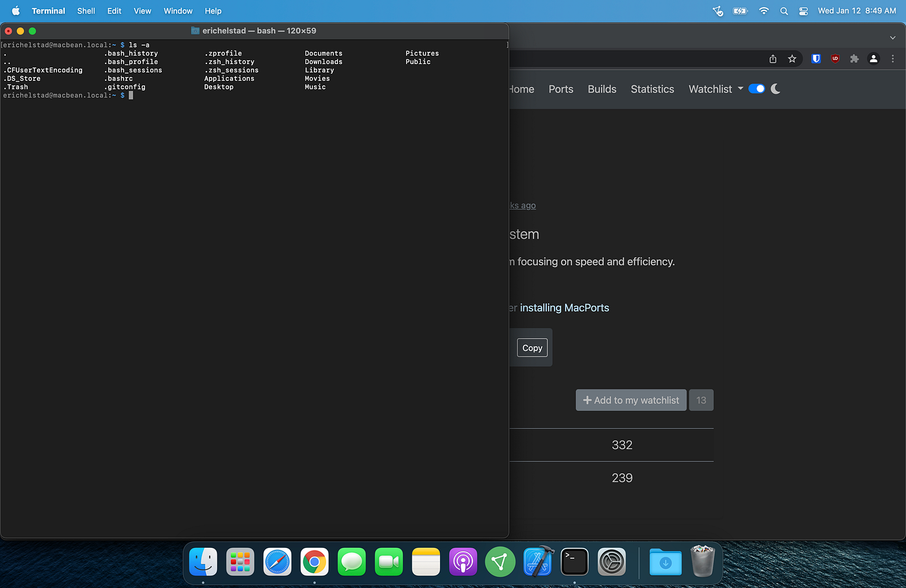This screenshot has width=906, height=588.
Task: Open Podcasts app in the Dock
Action: tap(463, 561)
